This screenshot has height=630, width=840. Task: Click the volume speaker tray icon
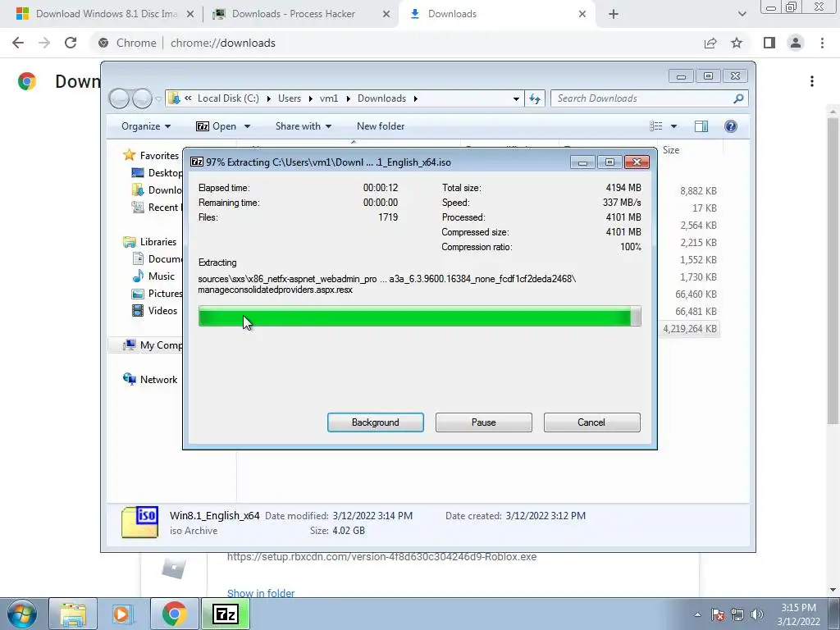[x=757, y=614]
